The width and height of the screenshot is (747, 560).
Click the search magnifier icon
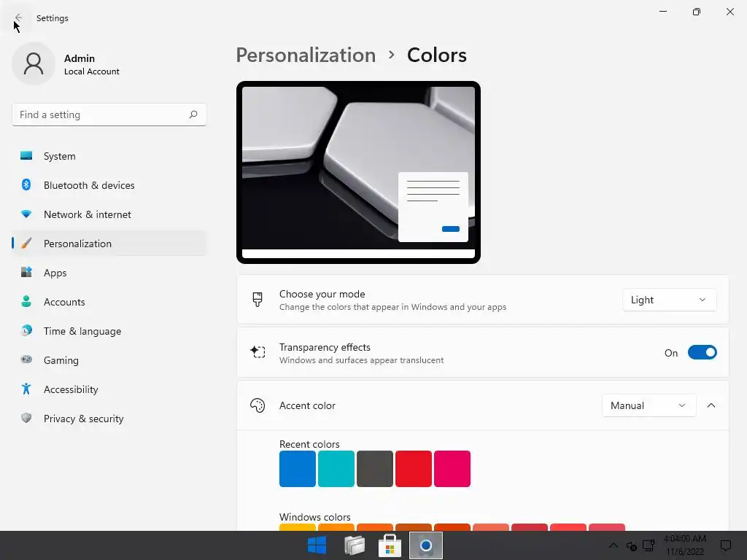[x=193, y=114]
